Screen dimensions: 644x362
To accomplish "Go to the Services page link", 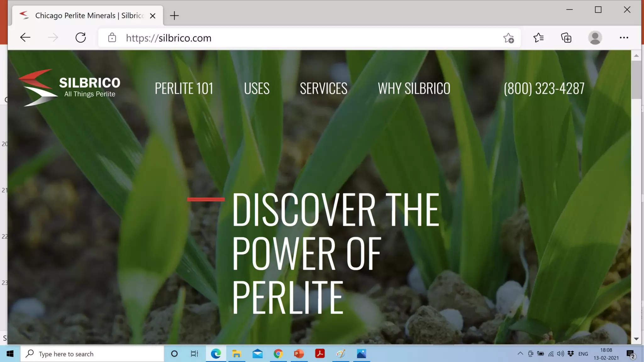I will (x=323, y=88).
